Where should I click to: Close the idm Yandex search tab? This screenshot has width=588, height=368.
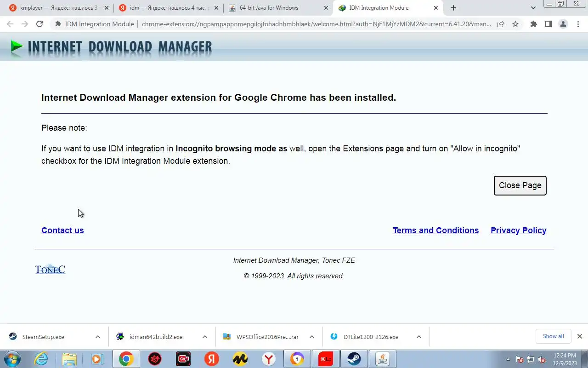click(x=216, y=8)
